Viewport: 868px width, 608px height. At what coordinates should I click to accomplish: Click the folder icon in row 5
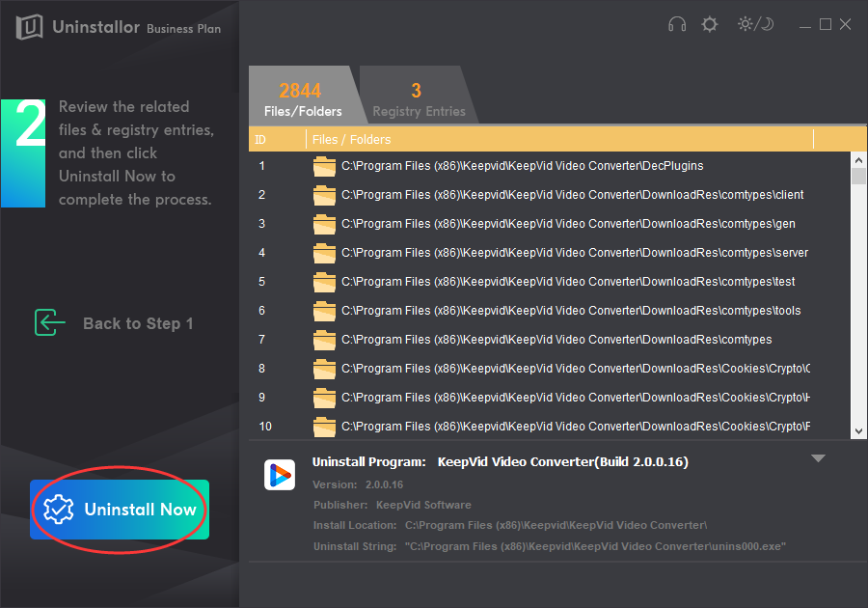click(324, 282)
